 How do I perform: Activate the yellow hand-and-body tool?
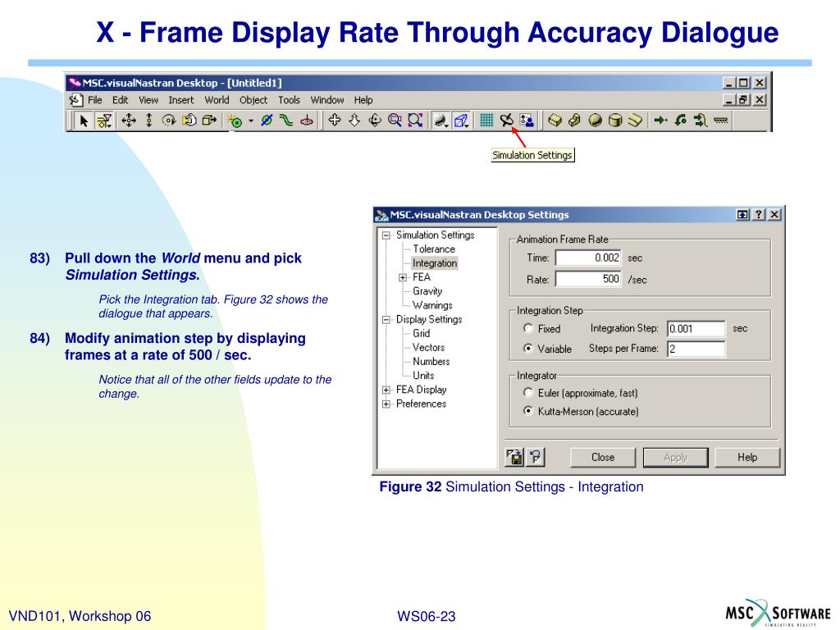189,121
